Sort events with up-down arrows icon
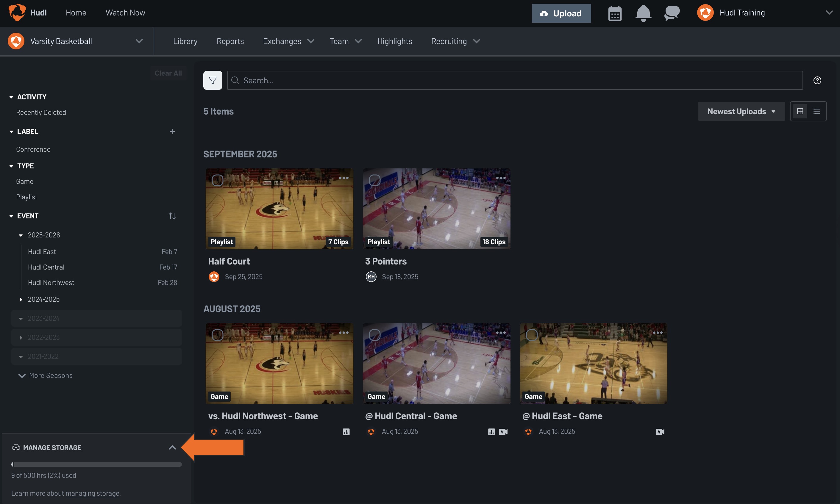Viewport: 840px width, 504px height. [x=172, y=216]
